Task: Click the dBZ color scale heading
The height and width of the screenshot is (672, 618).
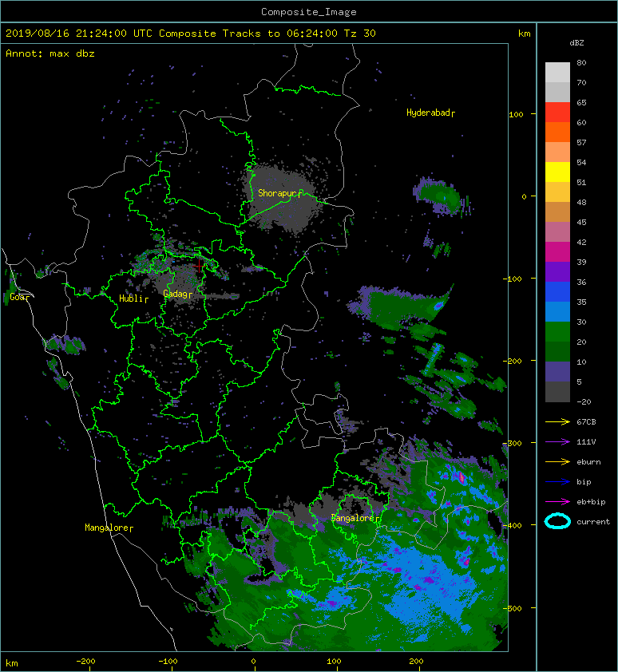Action: coord(576,43)
